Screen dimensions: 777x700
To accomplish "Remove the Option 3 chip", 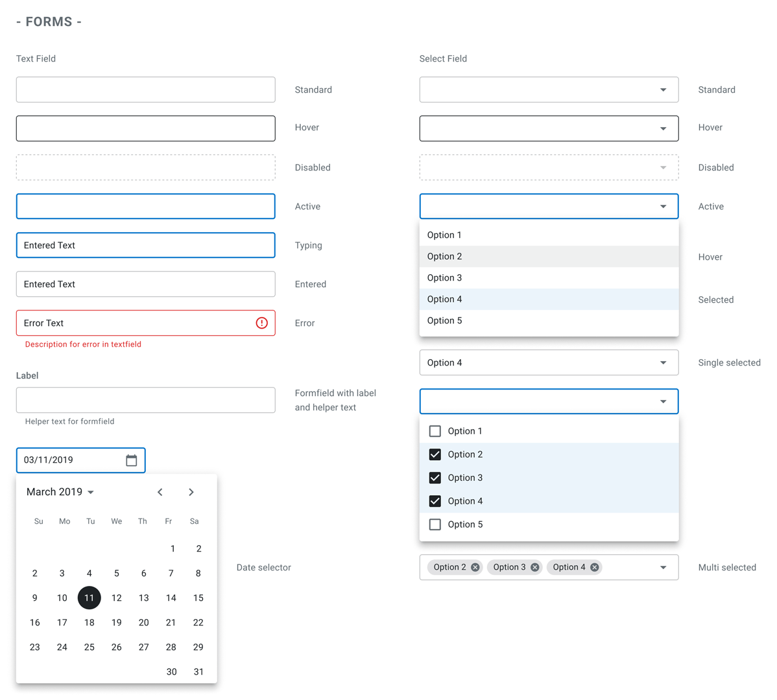I will pyautogui.click(x=535, y=567).
